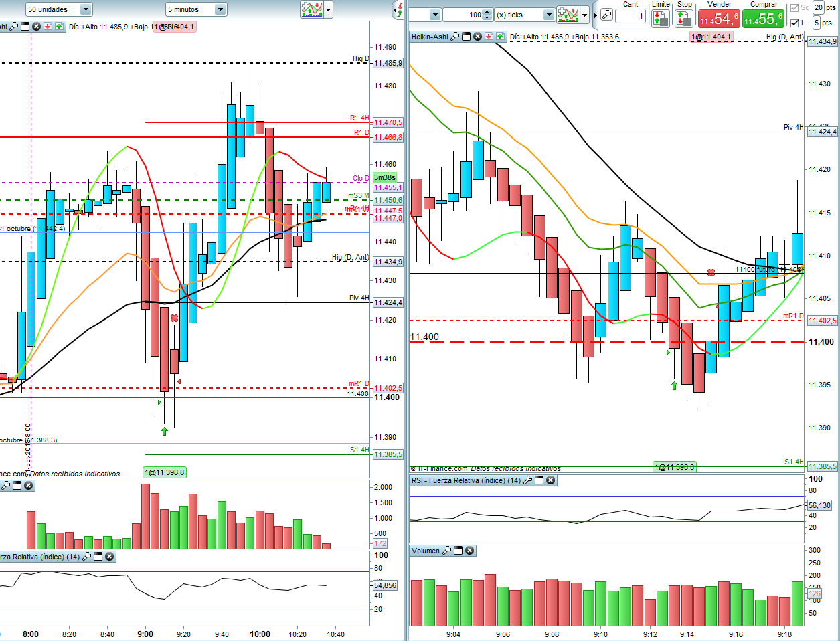Click the 20 pts value field
The image size is (840, 641).
click(x=819, y=7)
